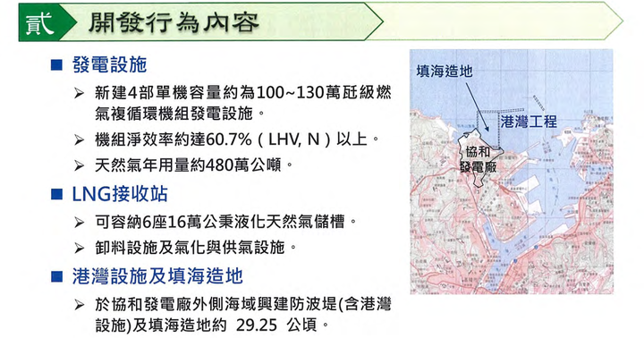
Task: Click the arrow bullet before 天然氣年用量
Action: click(79, 166)
